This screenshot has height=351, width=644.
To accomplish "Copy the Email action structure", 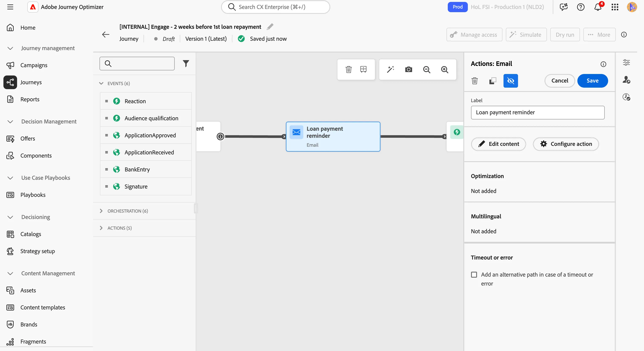I will 492,81.
